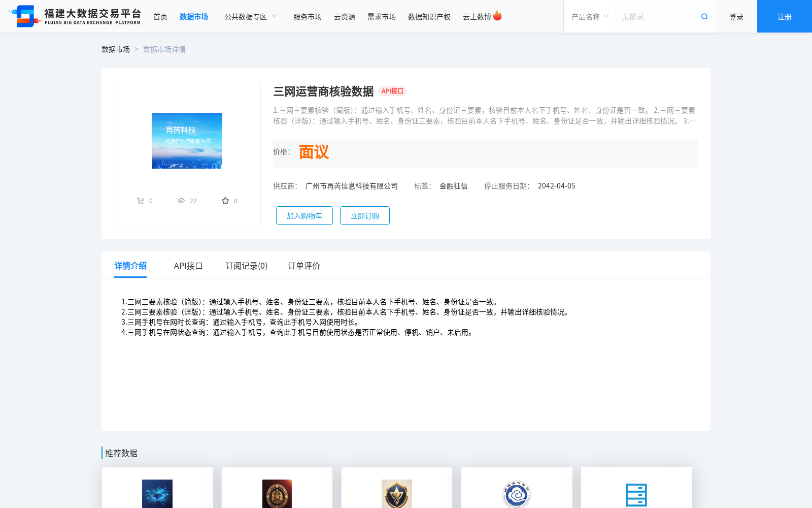Screen dimensions: 812x508
Task: Click the 注册 button
Action: pyautogui.click(x=785, y=16)
